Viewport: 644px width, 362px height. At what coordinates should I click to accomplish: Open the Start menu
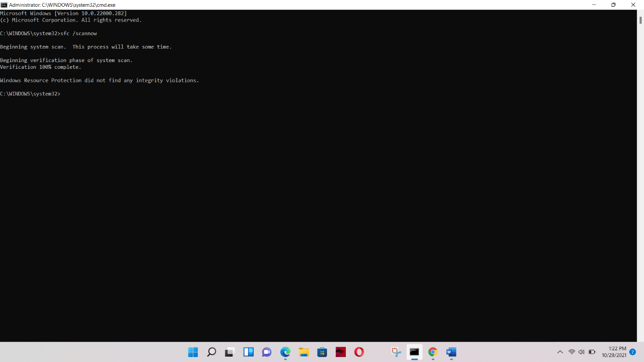[192, 352]
